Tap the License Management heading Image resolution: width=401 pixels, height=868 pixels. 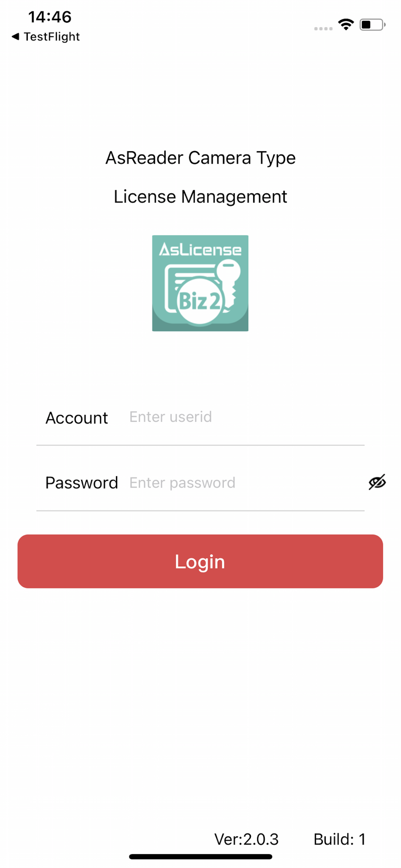coord(200,197)
